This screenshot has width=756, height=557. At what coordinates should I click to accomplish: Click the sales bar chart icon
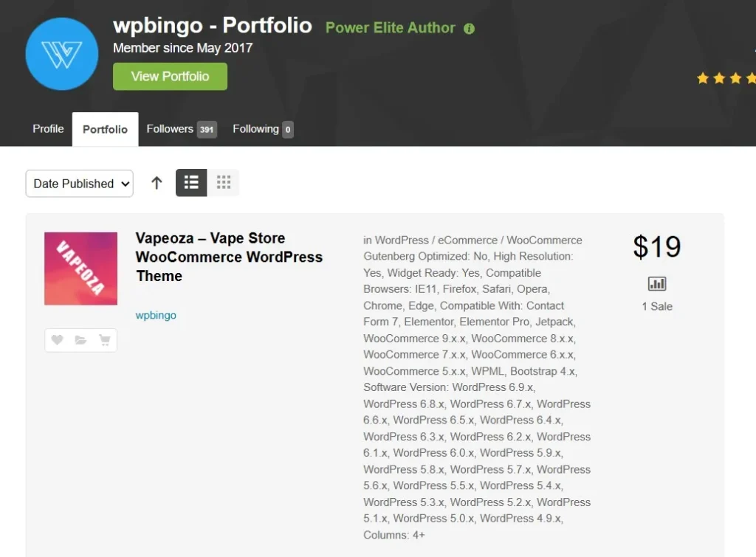point(656,284)
